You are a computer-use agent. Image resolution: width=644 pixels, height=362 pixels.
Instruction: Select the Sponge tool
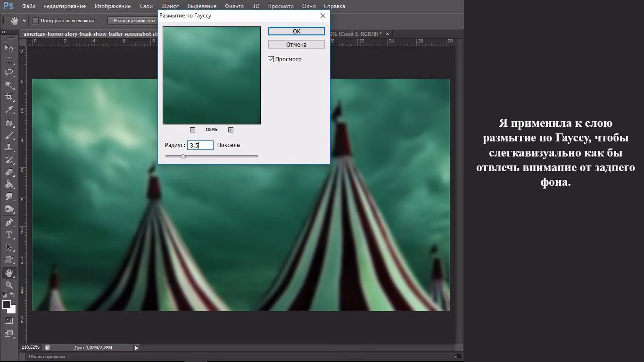[9, 209]
